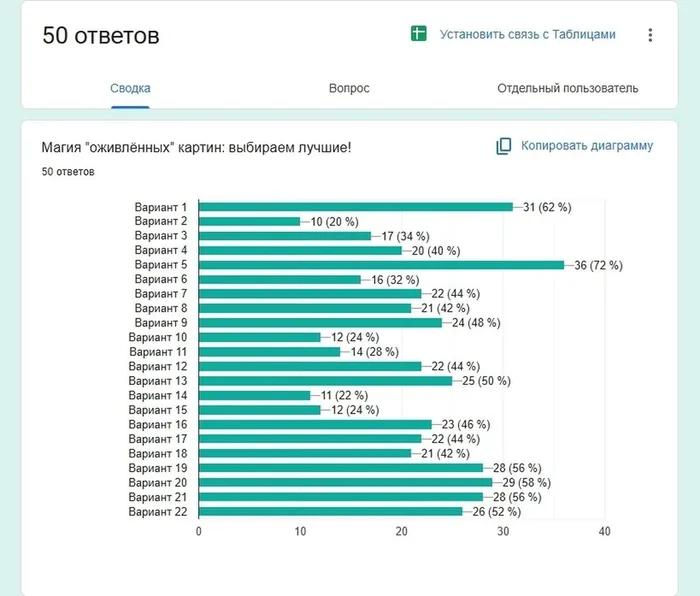The width and height of the screenshot is (700, 596).
Task: Click Копировать диаграмму button text
Action: click(x=586, y=146)
